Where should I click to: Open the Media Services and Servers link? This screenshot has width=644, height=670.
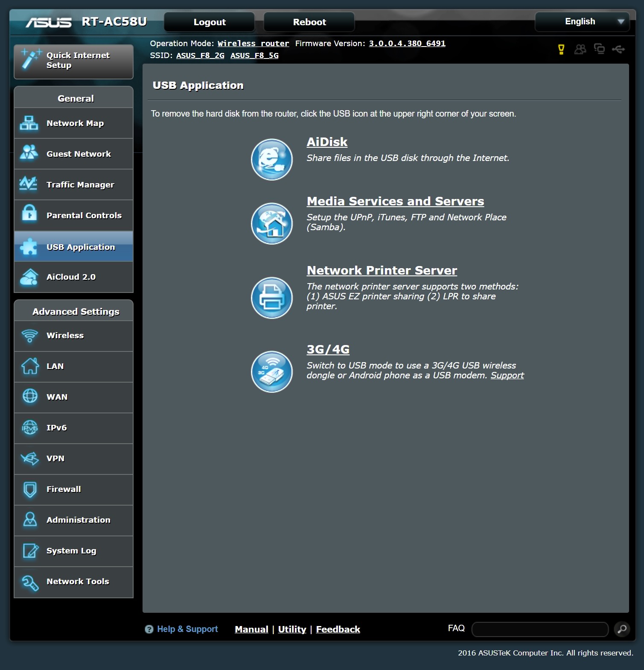pos(395,201)
